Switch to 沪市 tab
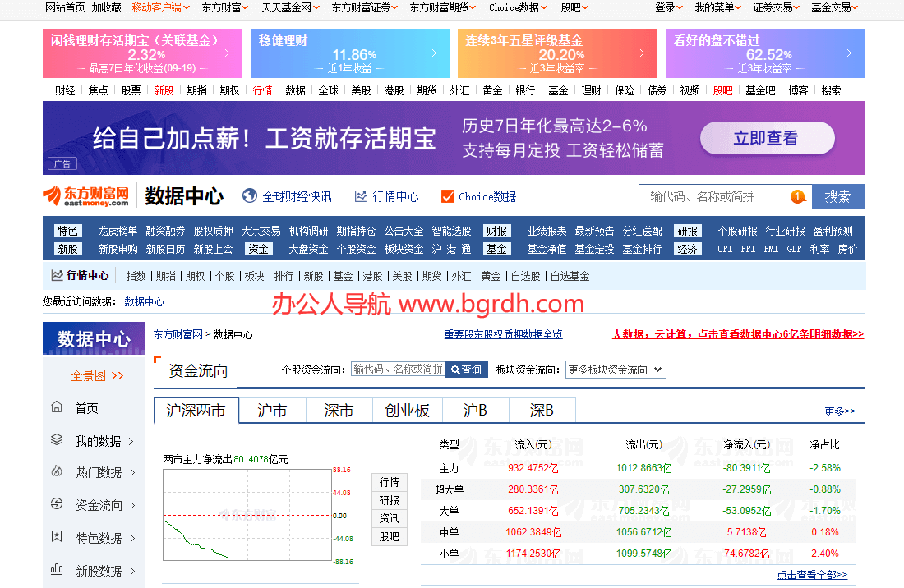This screenshot has height=588, width=904. click(x=272, y=410)
